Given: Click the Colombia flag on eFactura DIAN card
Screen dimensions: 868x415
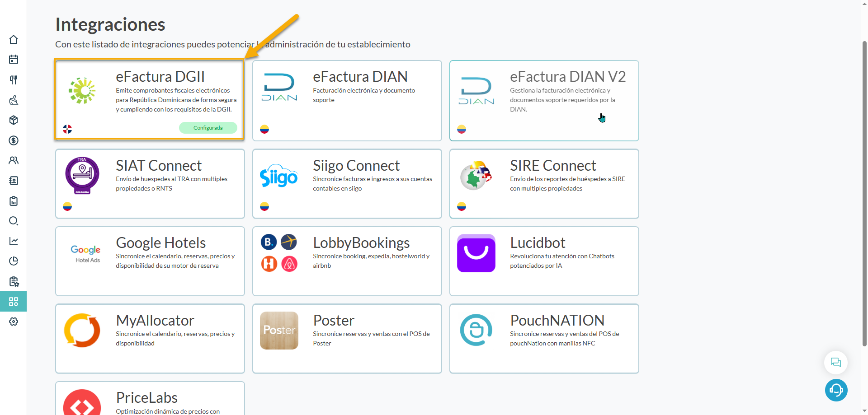Looking at the screenshot, I should (x=264, y=129).
